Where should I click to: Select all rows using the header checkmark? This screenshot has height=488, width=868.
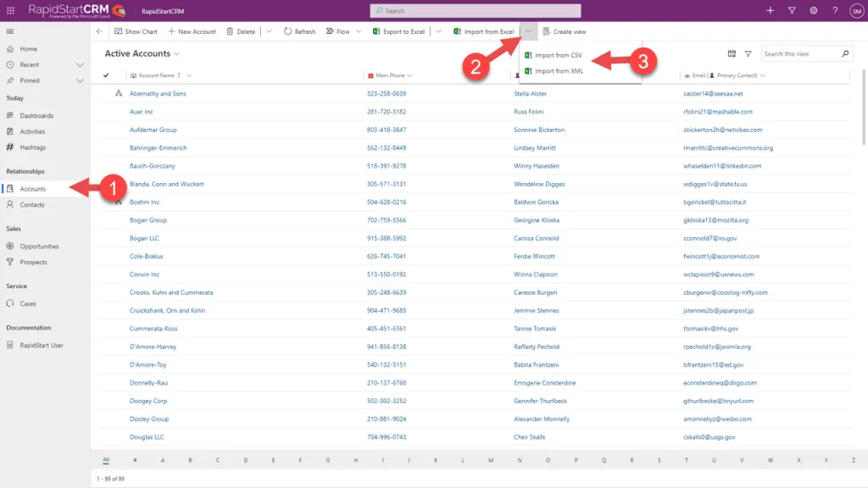pyautogui.click(x=105, y=75)
